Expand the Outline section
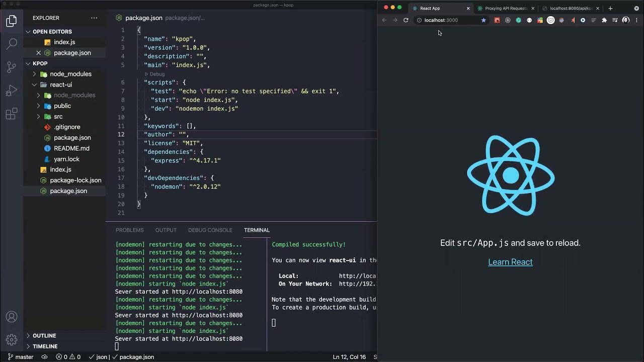This screenshot has height=362, width=644. coord(64,336)
